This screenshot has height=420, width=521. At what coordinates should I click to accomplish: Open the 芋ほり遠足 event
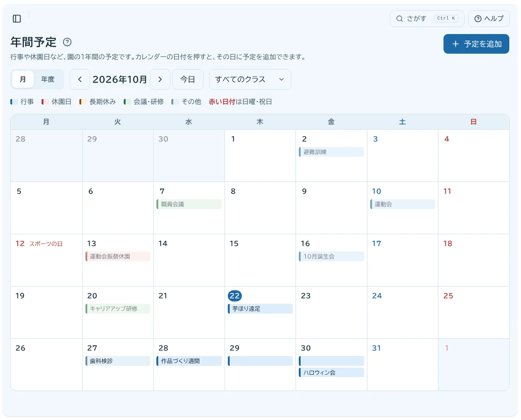[260, 309]
